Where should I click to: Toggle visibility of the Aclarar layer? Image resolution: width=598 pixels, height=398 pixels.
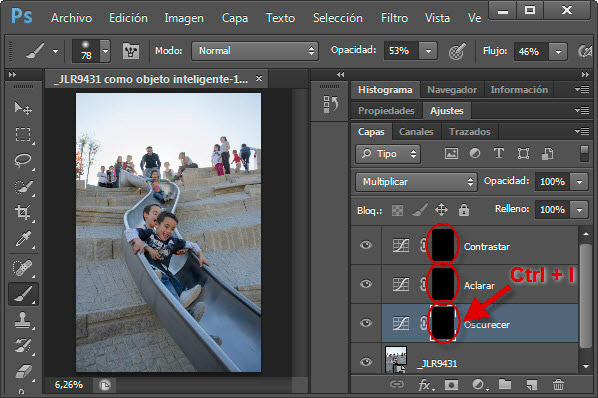pos(366,284)
